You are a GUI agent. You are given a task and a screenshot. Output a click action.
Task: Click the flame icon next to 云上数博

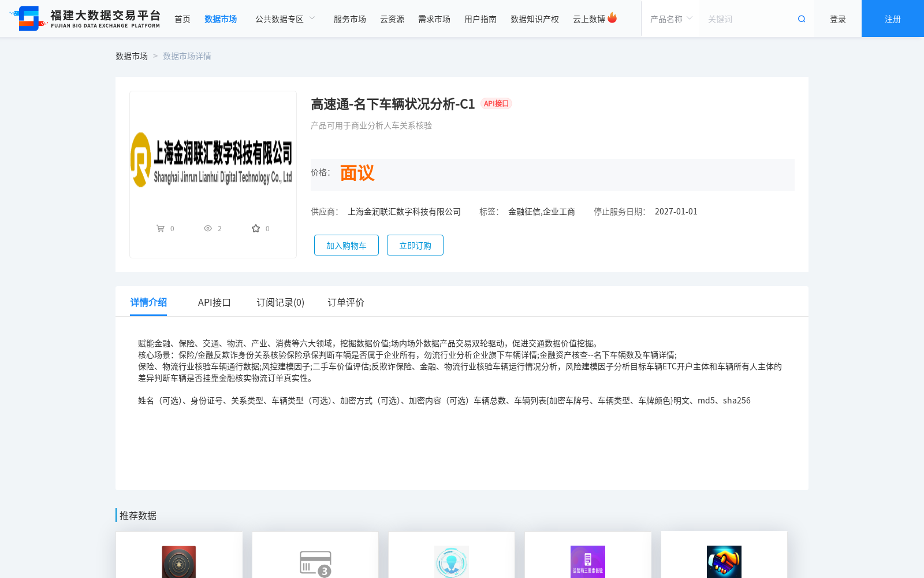pos(612,18)
